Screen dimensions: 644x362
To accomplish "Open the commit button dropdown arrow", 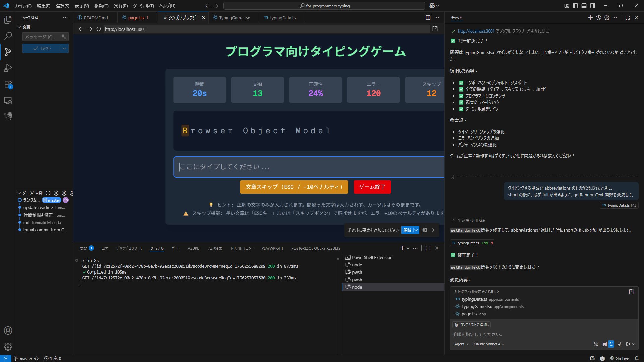I will (x=64, y=48).
